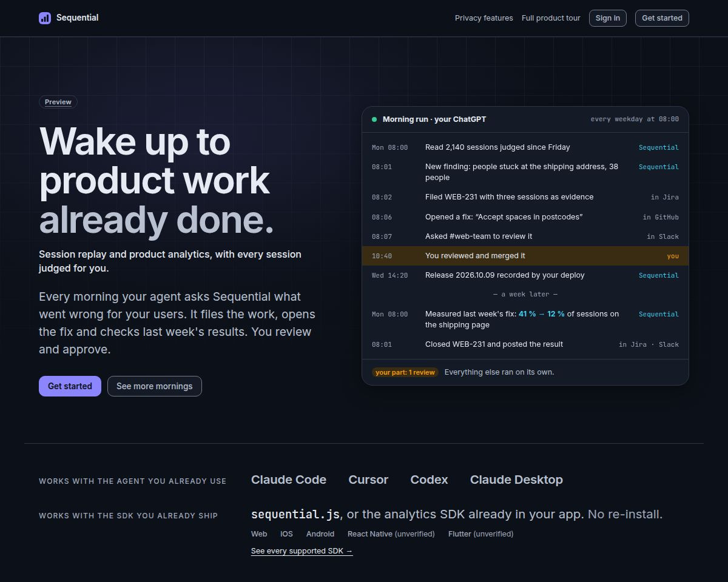Viewport: 728px width, 582px height.
Task: Click the 'Morning run · your ChatGPT' title
Action: [x=434, y=119]
